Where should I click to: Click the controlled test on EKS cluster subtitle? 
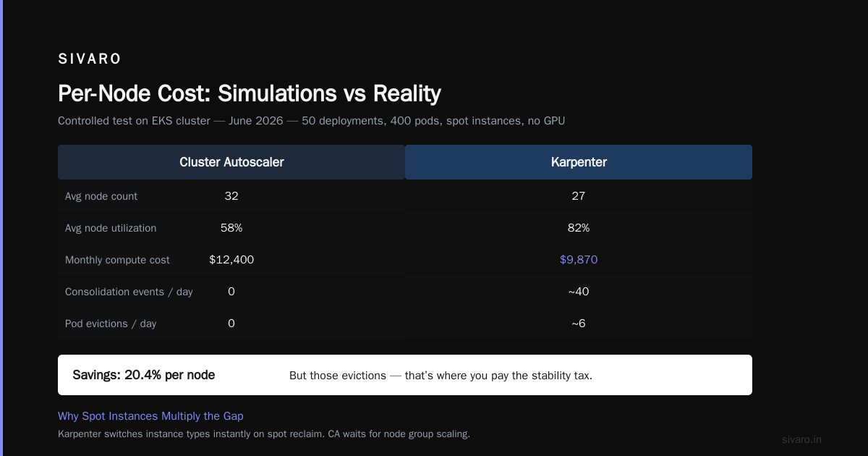point(311,121)
